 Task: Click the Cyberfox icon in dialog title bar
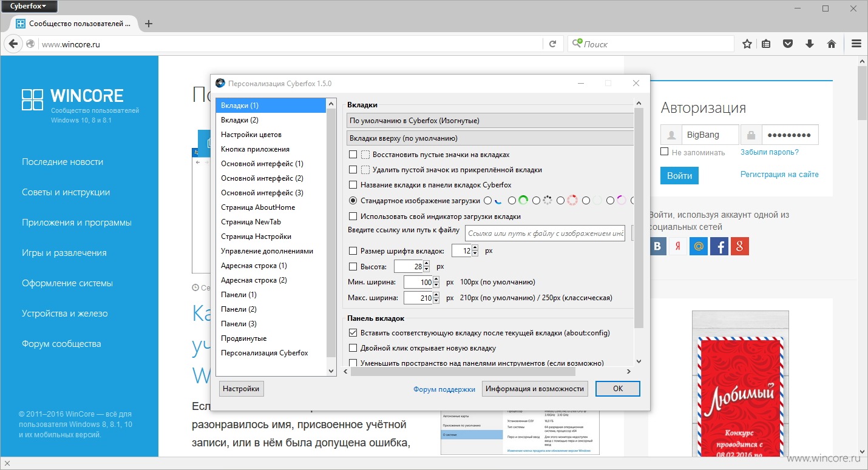click(220, 83)
